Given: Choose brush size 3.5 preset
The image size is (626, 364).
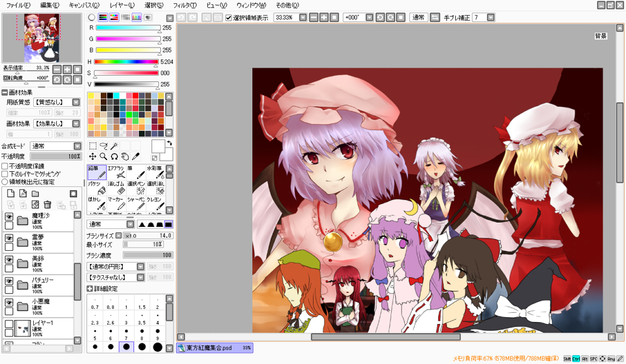Looking at the screenshot, I should [x=141, y=317].
